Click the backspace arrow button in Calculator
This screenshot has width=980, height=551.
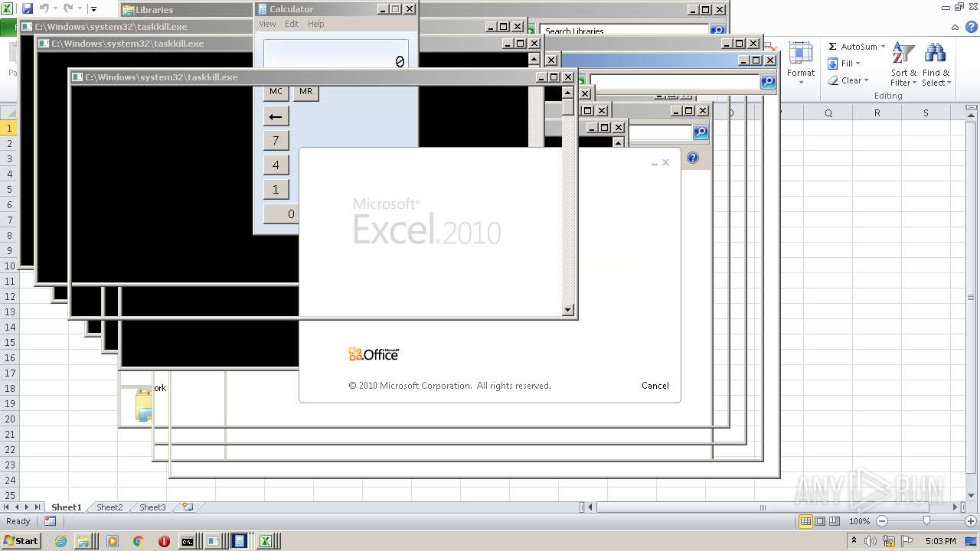276,116
